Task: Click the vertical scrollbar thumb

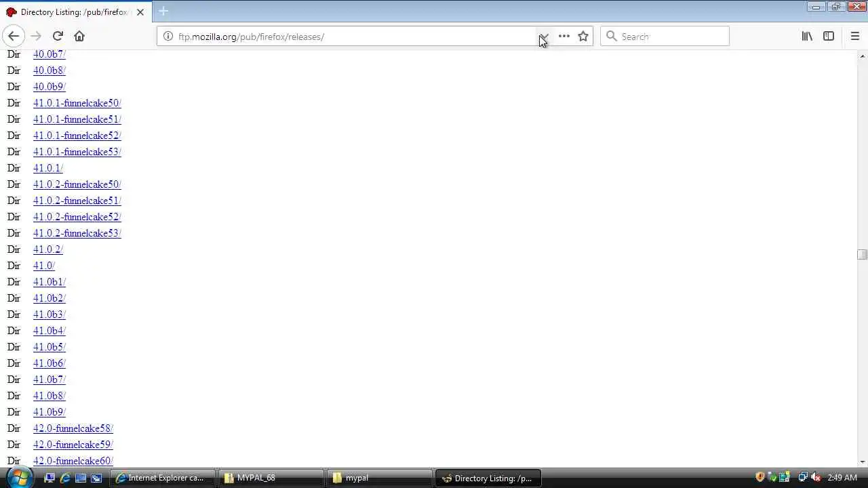Action: [862, 254]
